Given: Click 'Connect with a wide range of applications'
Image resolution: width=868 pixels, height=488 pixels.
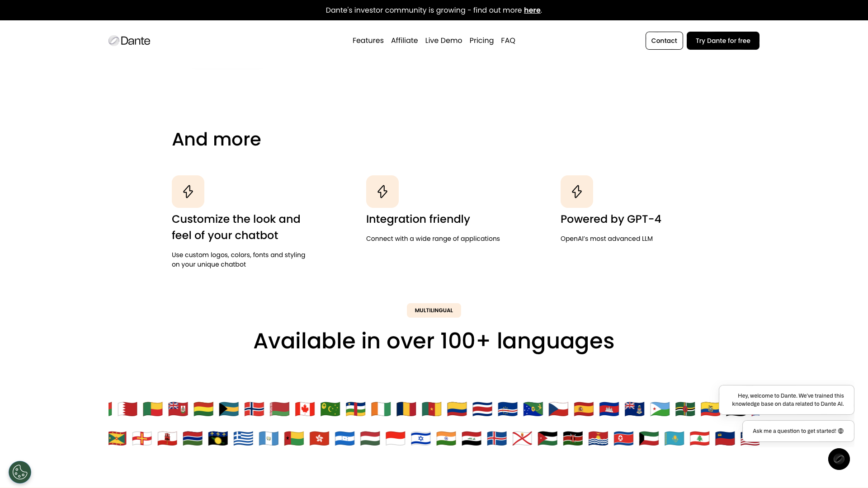Looking at the screenshot, I should pyautogui.click(x=433, y=239).
